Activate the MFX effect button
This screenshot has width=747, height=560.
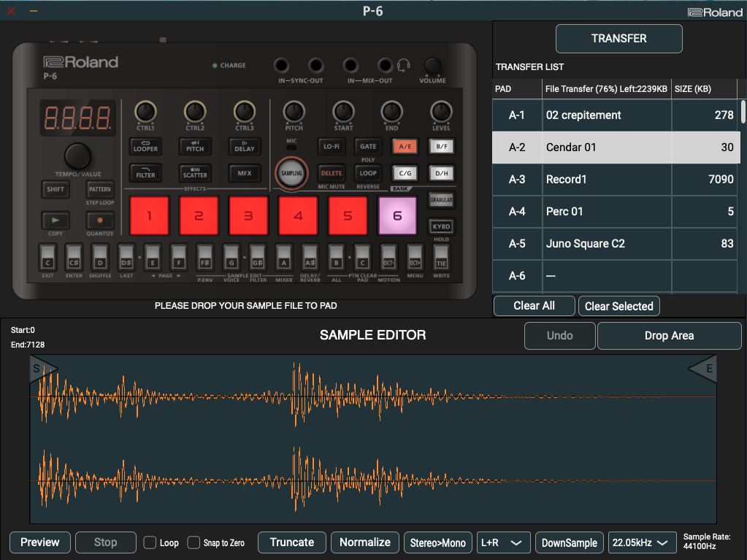click(x=244, y=173)
